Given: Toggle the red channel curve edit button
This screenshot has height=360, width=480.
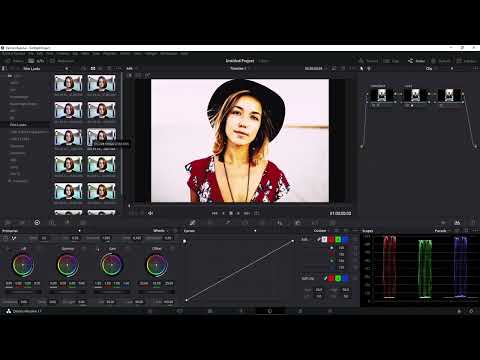Looking at the screenshot, I should click(331, 239).
